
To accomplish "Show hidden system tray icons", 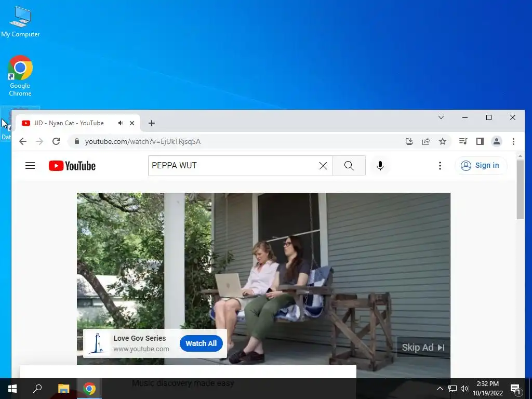I will pos(440,389).
